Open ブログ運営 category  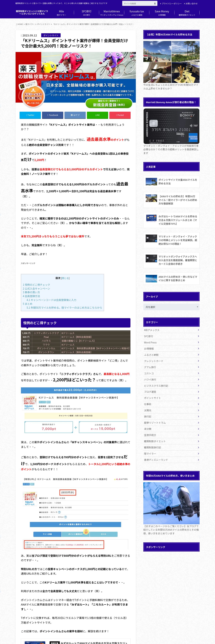[x=171, y=392]
